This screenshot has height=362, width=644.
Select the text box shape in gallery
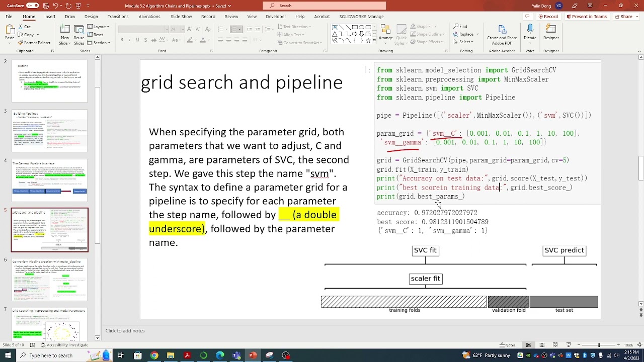(335, 27)
